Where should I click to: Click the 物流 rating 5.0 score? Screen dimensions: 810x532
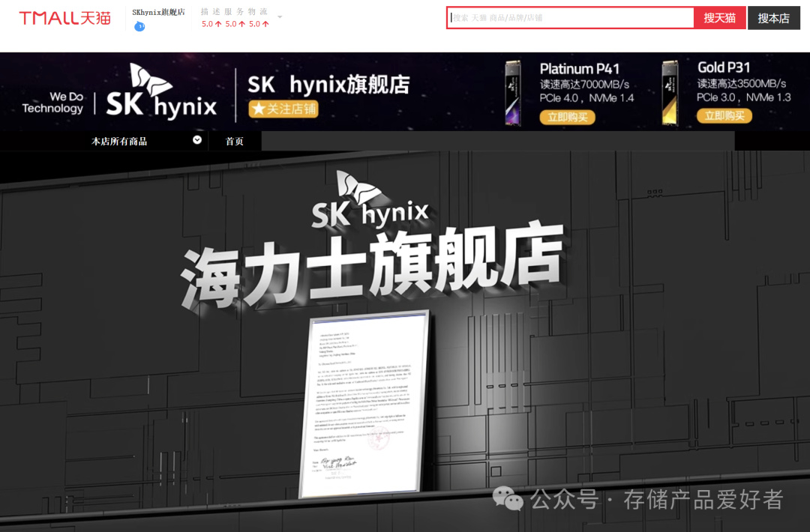pos(259,24)
